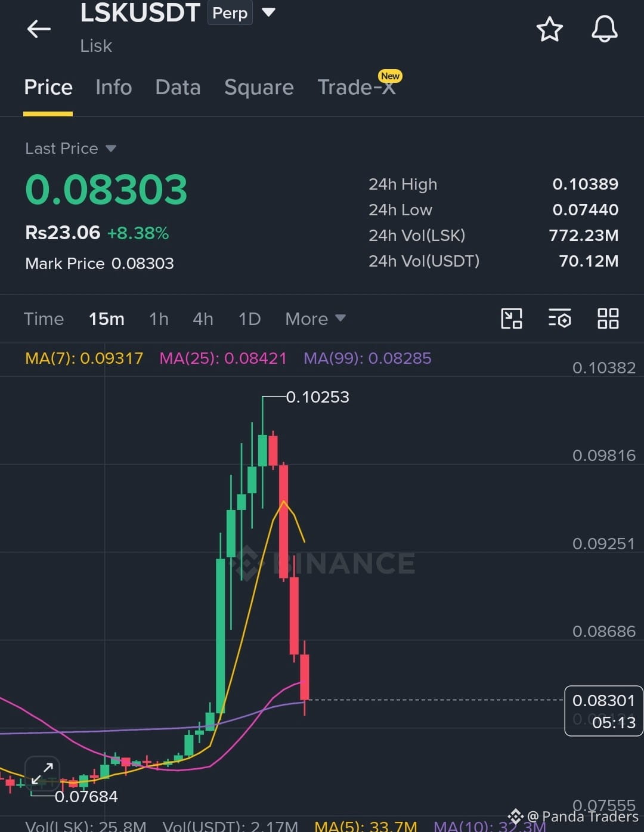
Task: Open the chart drawing tools icon
Action: click(x=512, y=318)
